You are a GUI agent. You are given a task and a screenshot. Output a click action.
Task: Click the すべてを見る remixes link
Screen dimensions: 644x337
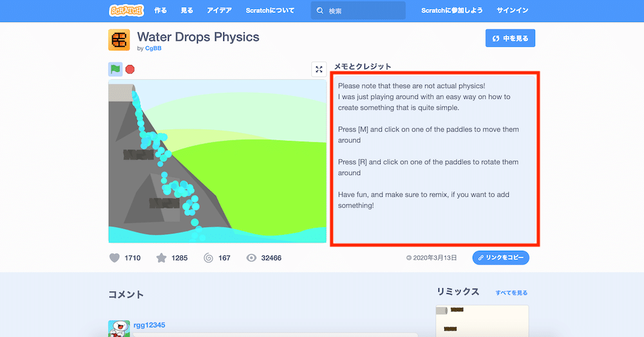[x=511, y=293]
